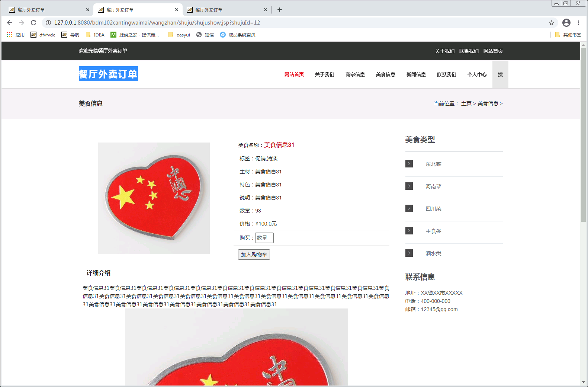Open the Chrome three-dot menu
588x387 pixels.
tap(579, 23)
